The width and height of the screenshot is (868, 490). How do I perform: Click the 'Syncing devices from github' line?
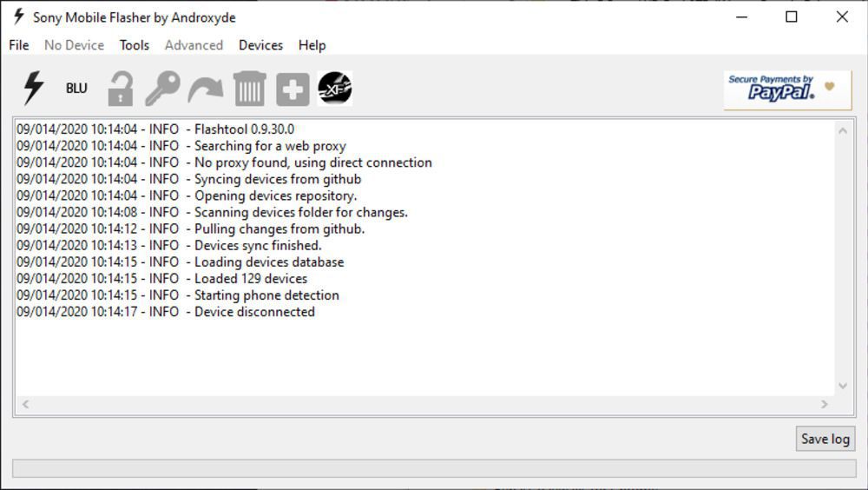pos(188,179)
